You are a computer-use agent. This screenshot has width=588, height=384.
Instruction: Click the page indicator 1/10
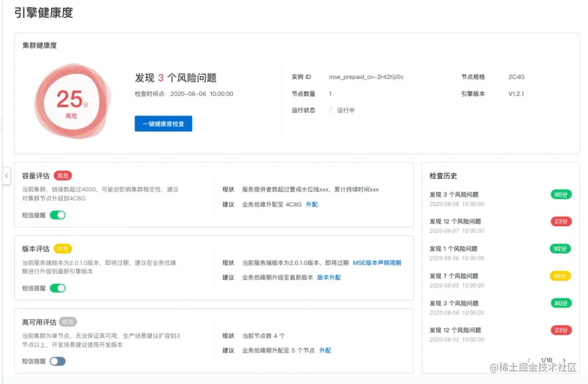(547, 360)
